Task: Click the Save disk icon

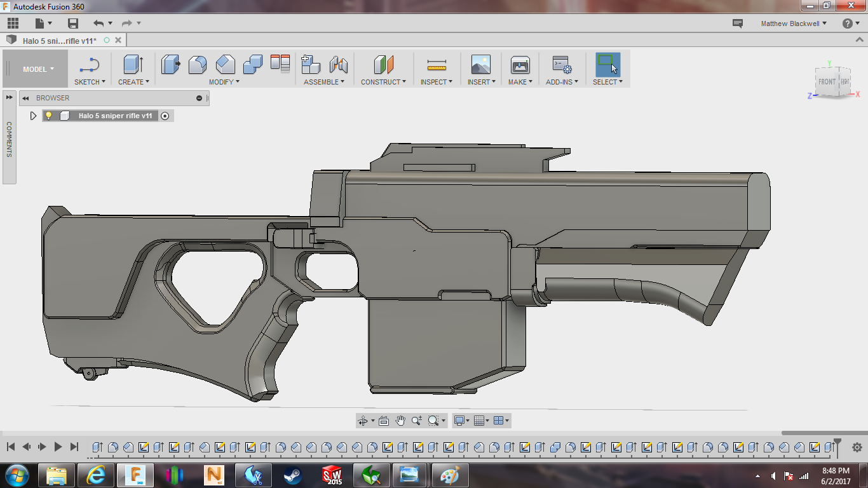Action: pyautogui.click(x=73, y=24)
